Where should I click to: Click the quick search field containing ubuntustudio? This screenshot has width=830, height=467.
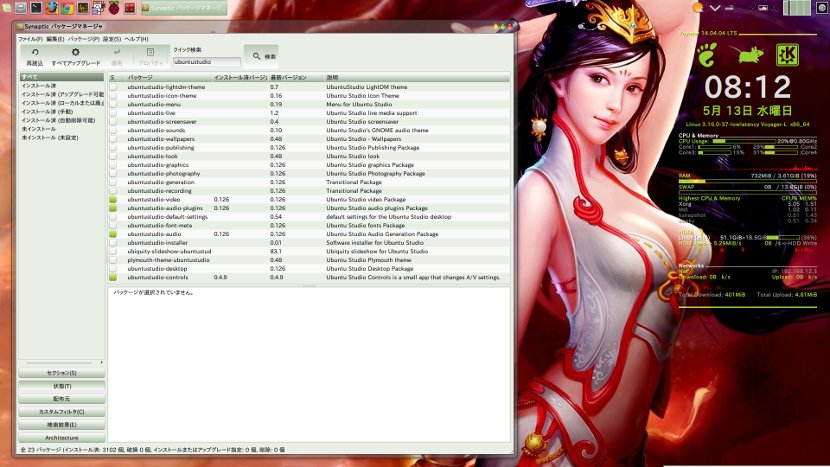tap(206, 62)
